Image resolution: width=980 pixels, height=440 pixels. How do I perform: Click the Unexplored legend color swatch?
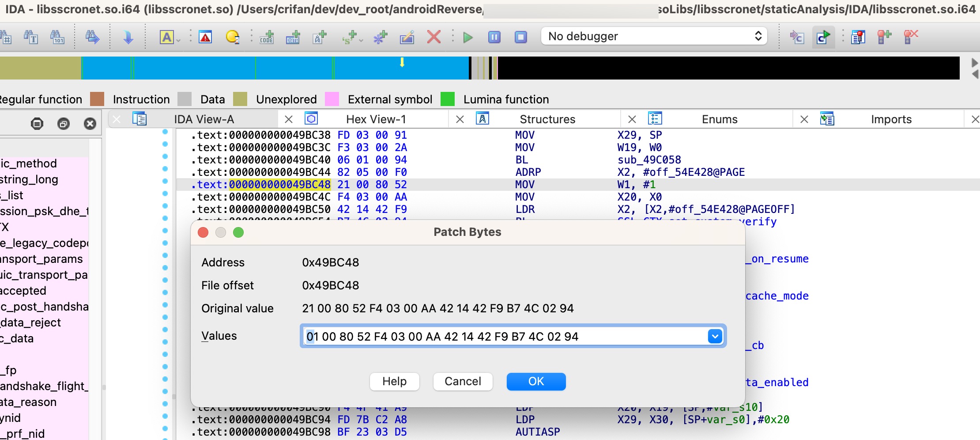(x=240, y=99)
